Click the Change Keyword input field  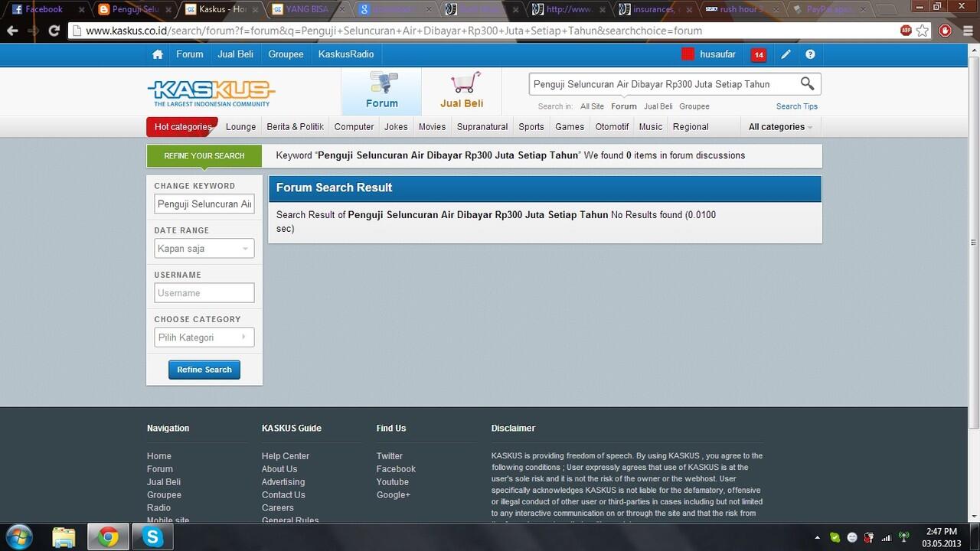pos(204,204)
